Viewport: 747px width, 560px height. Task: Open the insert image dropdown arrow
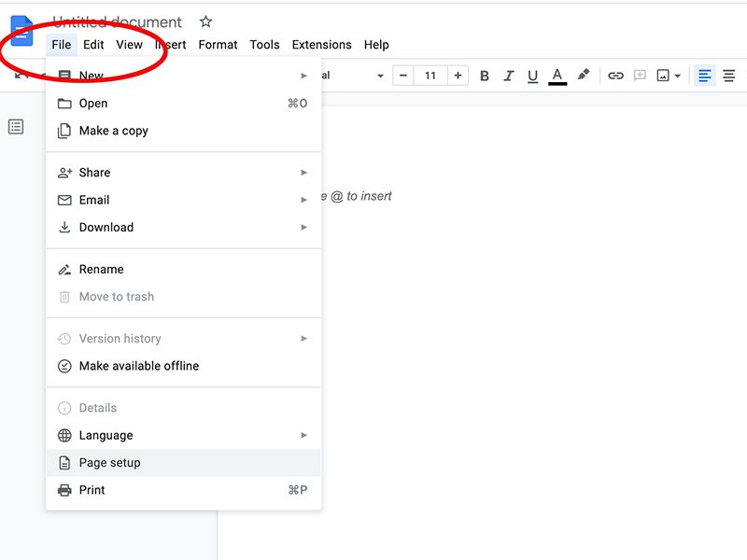pyautogui.click(x=675, y=76)
